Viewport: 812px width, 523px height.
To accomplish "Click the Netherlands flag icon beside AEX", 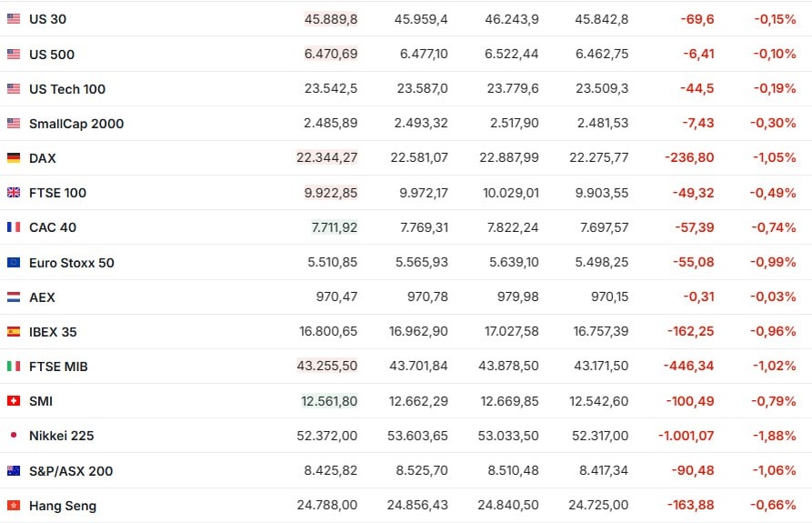I will pyautogui.click(x=14, y=297).
